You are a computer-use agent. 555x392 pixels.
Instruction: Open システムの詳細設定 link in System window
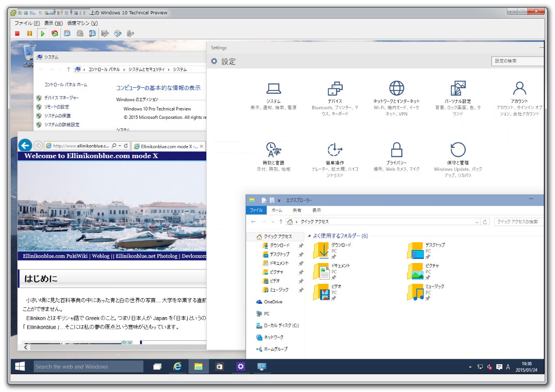point(62,125)
